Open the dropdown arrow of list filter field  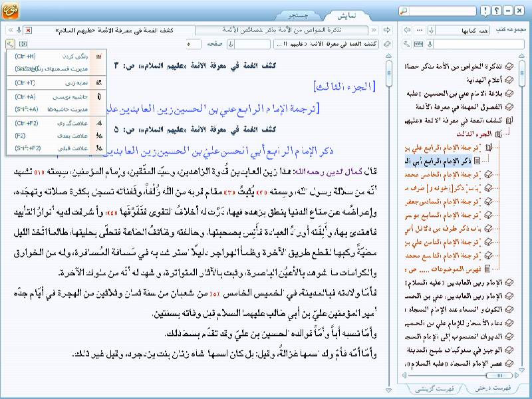coord(430,44)
